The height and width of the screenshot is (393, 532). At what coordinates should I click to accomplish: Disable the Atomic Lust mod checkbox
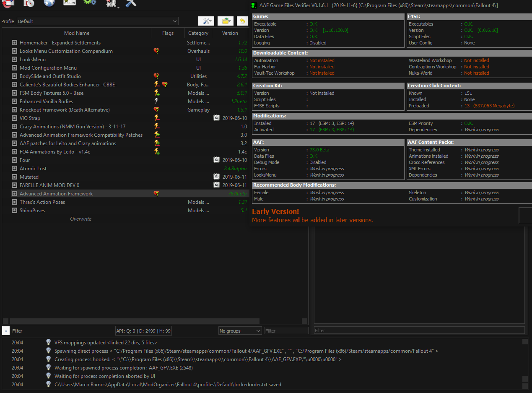[x=14, y=168]
